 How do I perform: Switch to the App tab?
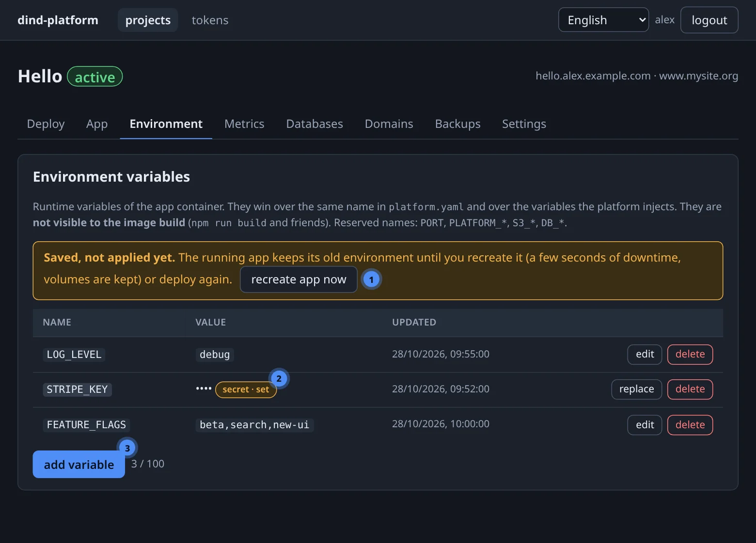tap(97, 124)
